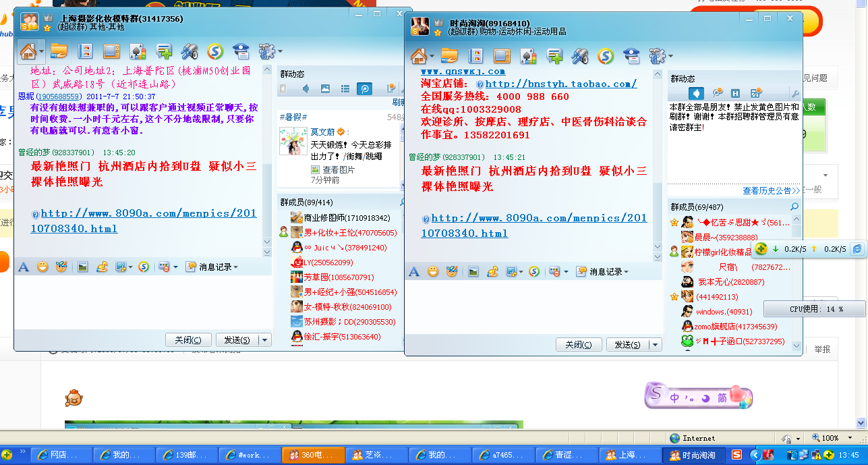Screen dimensions: 868x465
Task: Expand 消息记录 dropdown in right chat window
Action: (x=608, y=271)
